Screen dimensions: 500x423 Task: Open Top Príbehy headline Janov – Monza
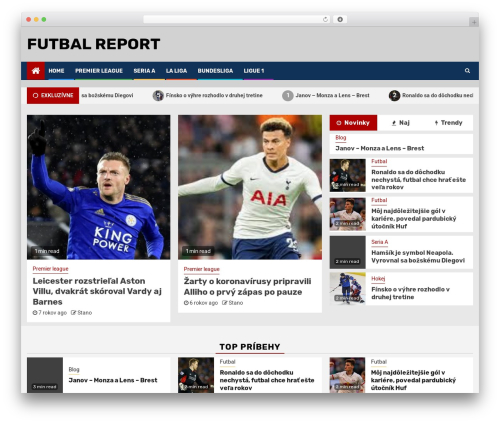tap(113, 380)
